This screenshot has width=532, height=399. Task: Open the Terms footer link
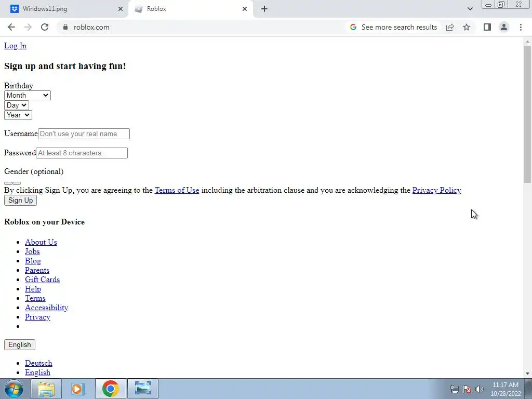tap(35, 298)
